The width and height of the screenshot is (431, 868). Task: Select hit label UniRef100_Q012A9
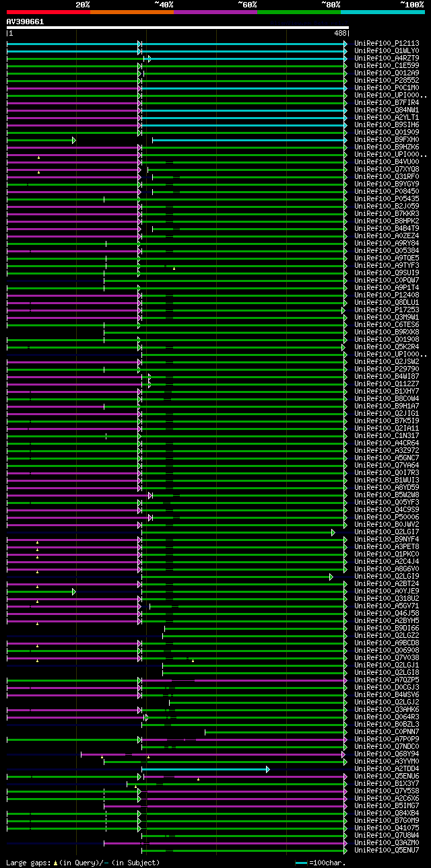coord(387,73)
